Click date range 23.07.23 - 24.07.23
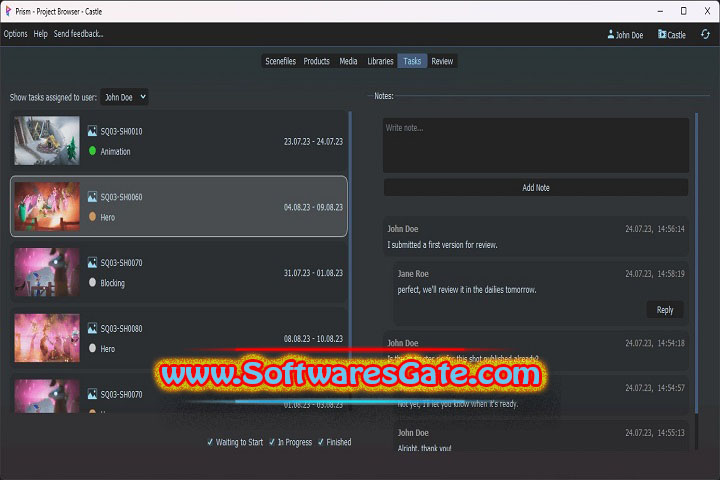 [x=313, y=141]
